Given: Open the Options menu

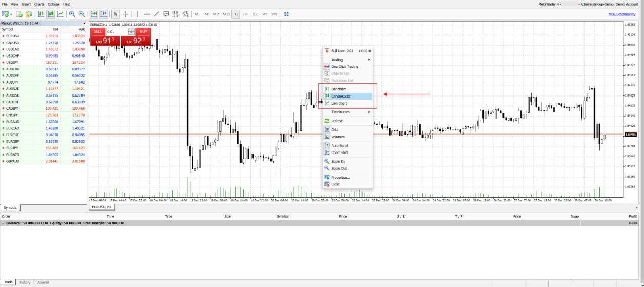Looking at the screenshot, I should point(53,4).
